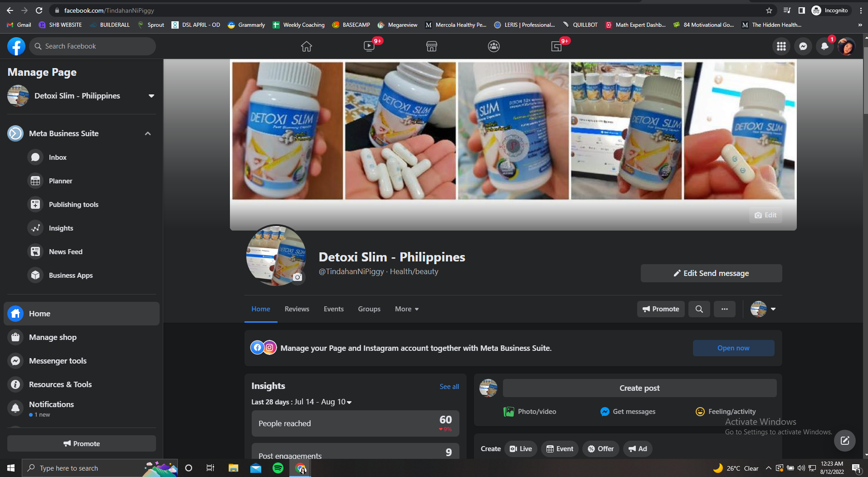Collapse the Meta Business Suite section

[147, 133]
